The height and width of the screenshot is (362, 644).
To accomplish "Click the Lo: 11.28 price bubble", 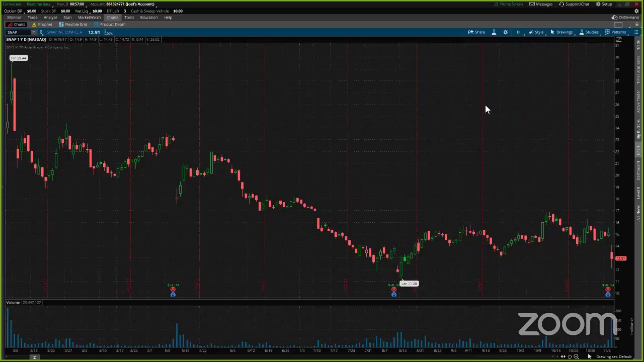I will tap(409, 284).
